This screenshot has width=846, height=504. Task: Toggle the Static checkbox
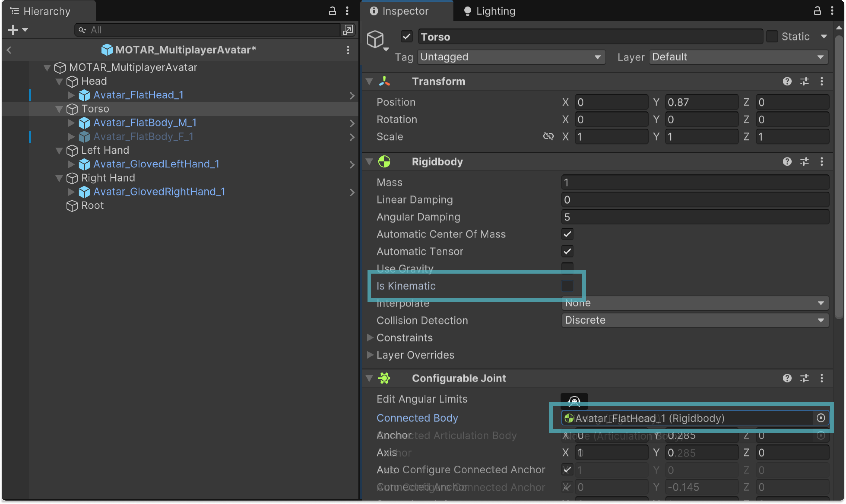coord(772,36)
